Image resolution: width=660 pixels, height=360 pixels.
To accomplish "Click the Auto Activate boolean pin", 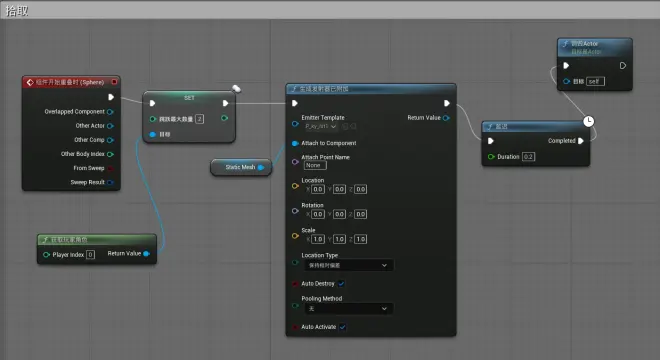I will 295,327.
